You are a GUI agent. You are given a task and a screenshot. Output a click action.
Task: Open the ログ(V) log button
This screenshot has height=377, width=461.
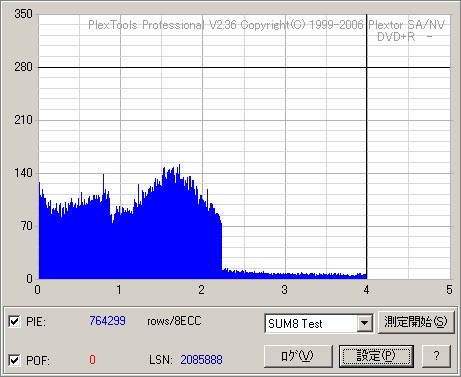click(298, 356)
